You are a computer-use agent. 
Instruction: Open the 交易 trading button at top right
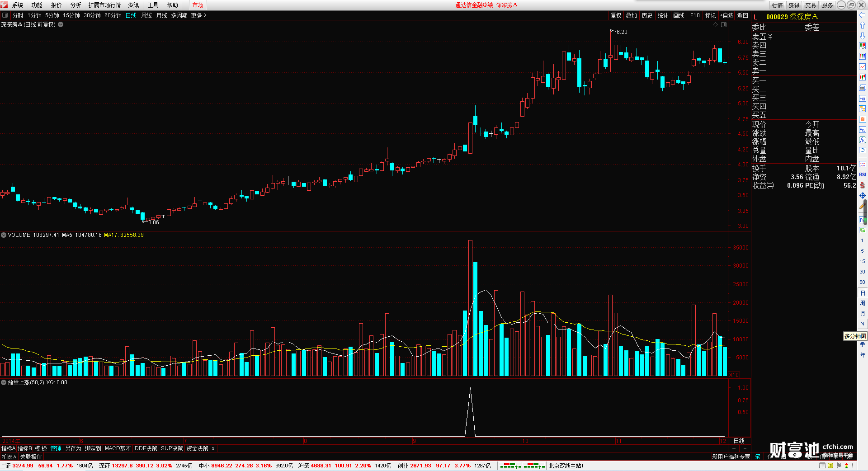(811, 5)
